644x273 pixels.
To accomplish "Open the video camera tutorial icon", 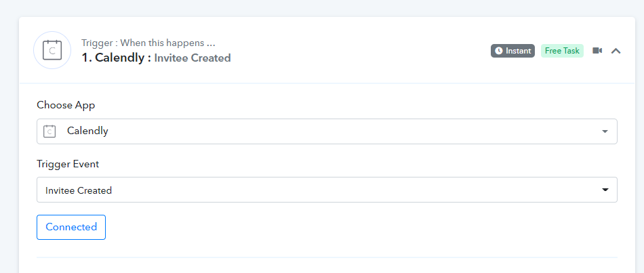I will coord(597,51).
